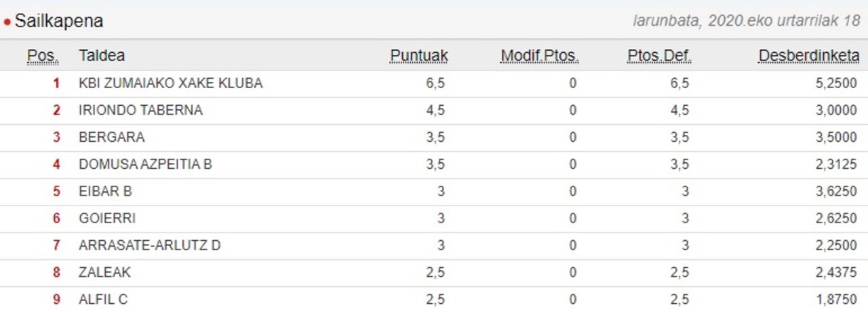Select the EIBAR B team
Viewport: 868px width, 312px height.
click(x=105, y=191)
